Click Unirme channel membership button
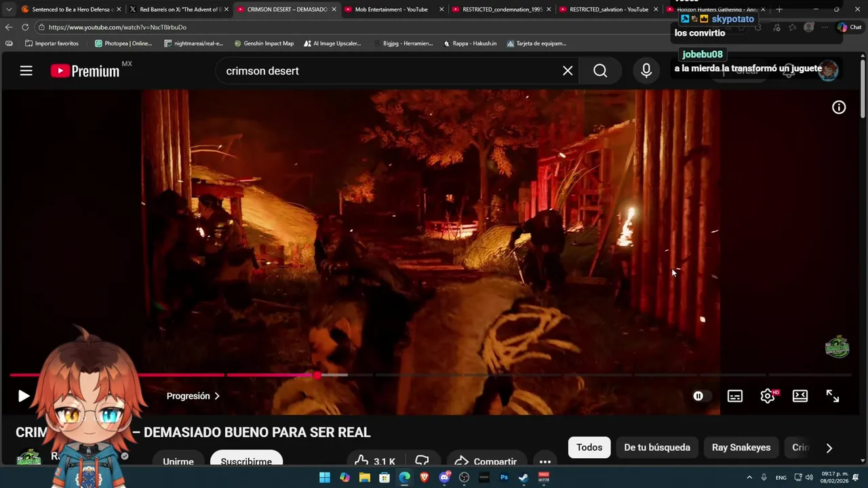The height and width of the screenshot is (488, 868). click(x=178, y=457)
